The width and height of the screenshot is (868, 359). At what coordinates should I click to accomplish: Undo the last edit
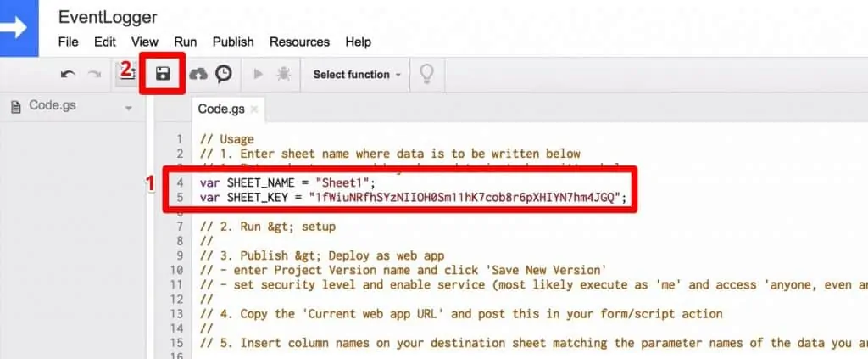tap(68, 74)
